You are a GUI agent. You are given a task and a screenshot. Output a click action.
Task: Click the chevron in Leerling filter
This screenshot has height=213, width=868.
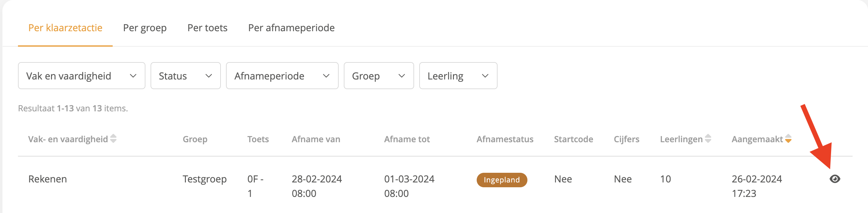pyautogui.click(x=485, y=76)
